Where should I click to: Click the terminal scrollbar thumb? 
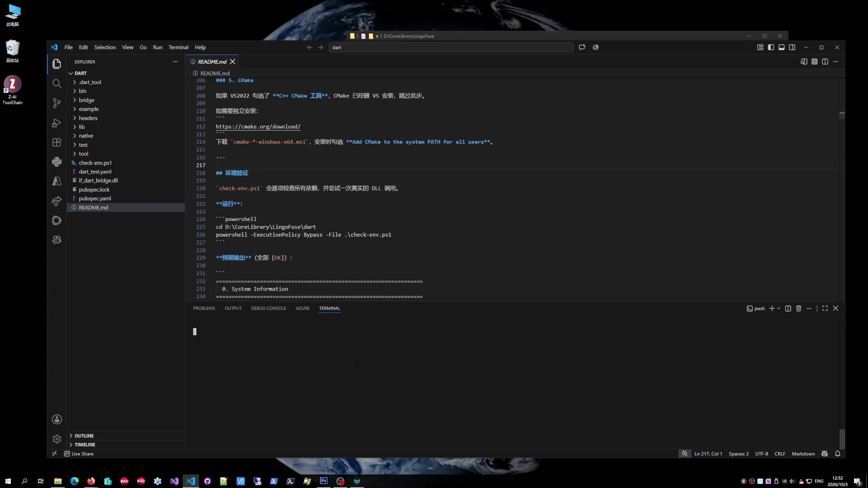click(842, 438)
